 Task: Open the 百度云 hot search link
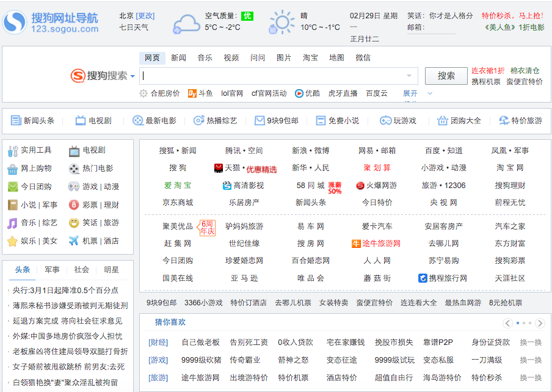tap(377, 93)
